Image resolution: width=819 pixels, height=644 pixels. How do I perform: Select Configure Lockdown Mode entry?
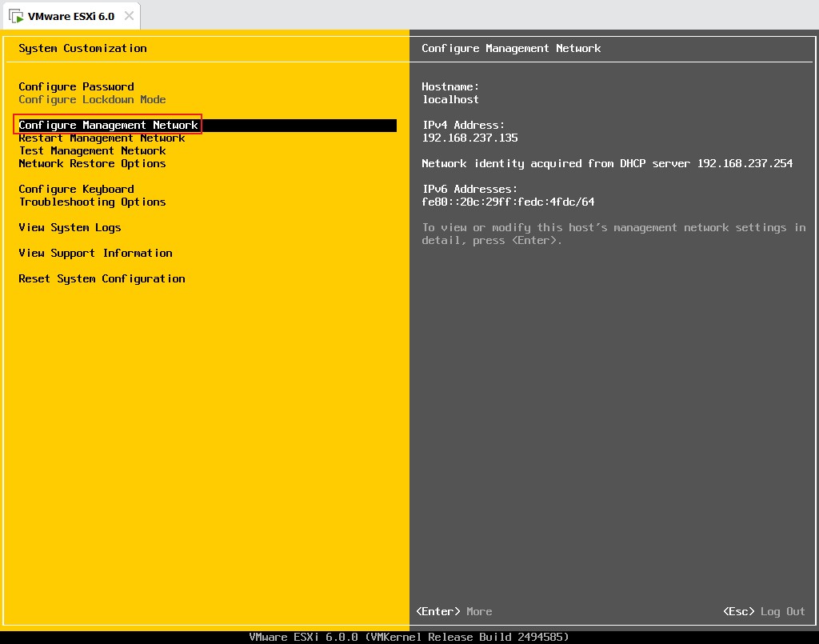pos(92,99)
